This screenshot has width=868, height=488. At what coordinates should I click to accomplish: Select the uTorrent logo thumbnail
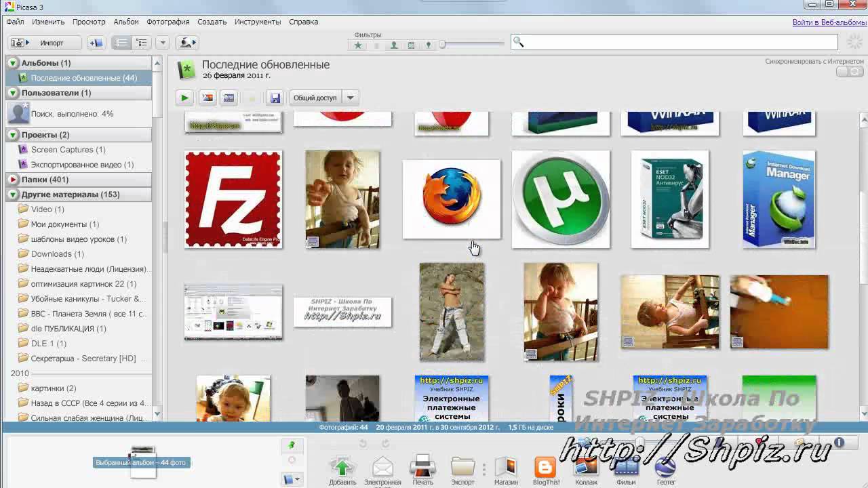[x=561, y=199]
